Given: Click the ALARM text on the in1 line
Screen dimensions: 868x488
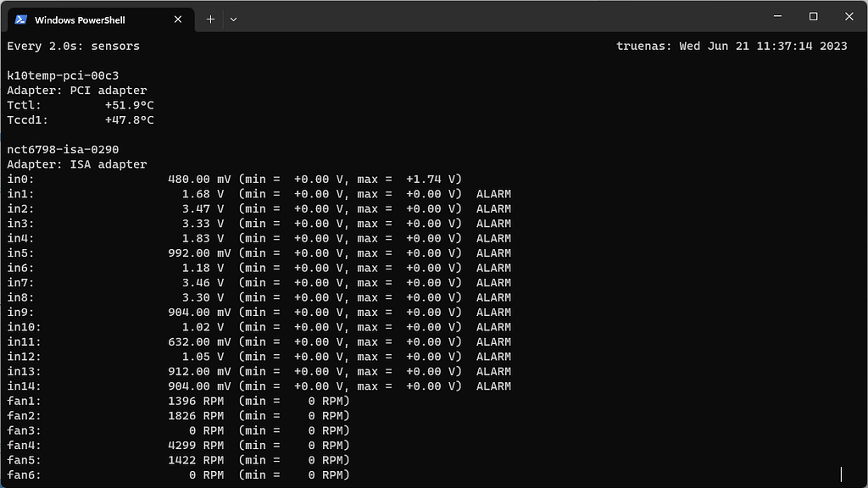Looking at the screenshot, I should [x=492, y=193].
